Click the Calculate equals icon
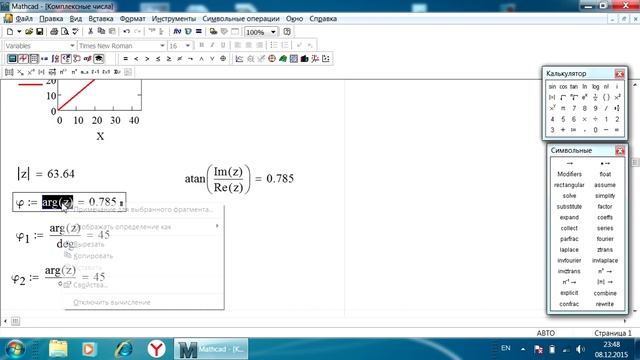The height and width of the screenshot is (360, 640). [199, 31]
